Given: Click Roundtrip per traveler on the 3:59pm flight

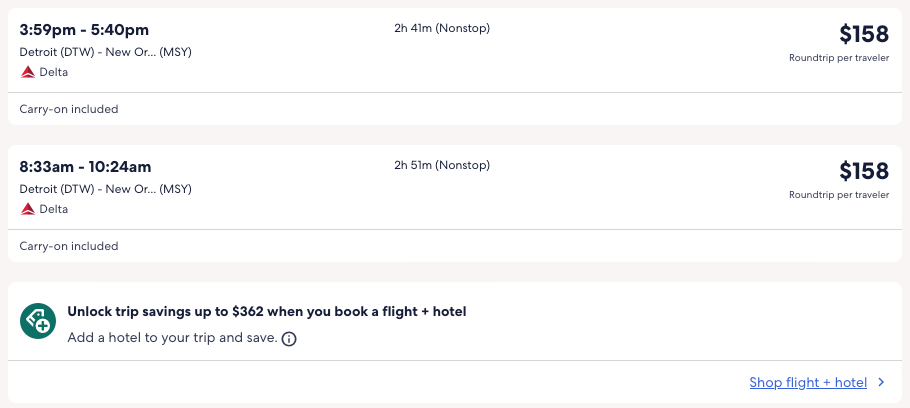Looking at the screenshot, I should 838,58.
